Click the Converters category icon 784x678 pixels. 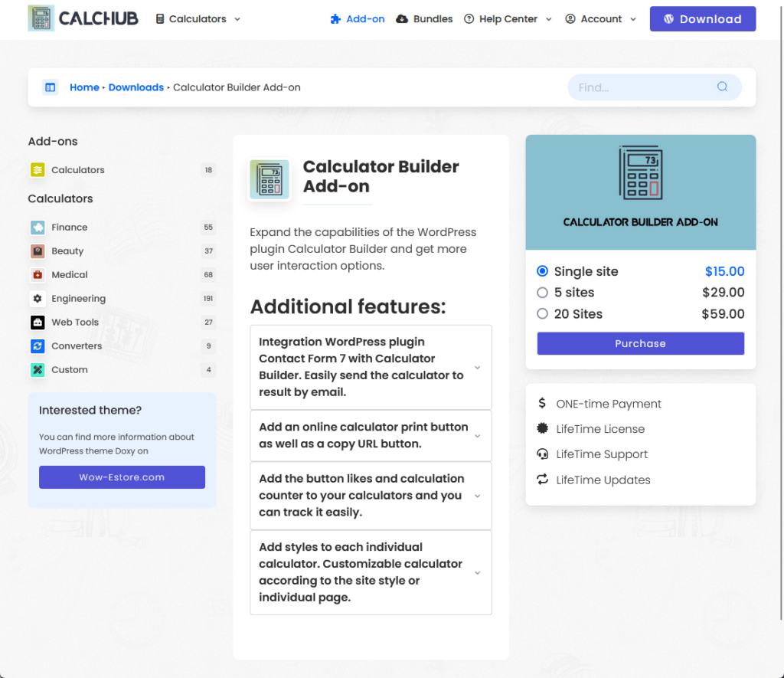pos(38,346)
